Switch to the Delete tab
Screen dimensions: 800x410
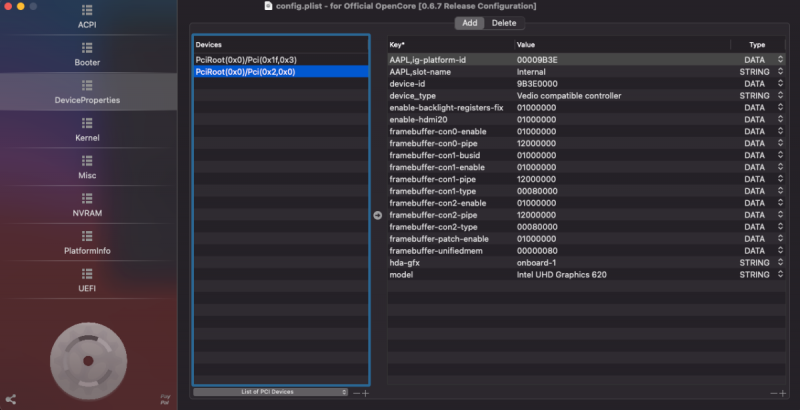[x=504, y=22]
